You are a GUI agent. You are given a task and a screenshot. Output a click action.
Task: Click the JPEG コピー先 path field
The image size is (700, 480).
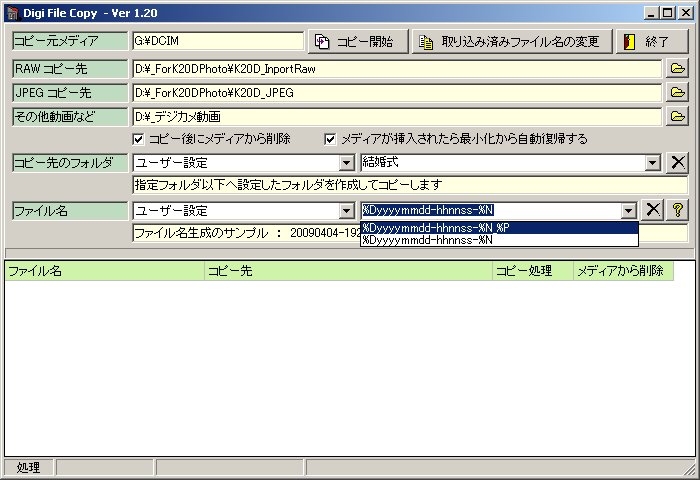point(397,93)
